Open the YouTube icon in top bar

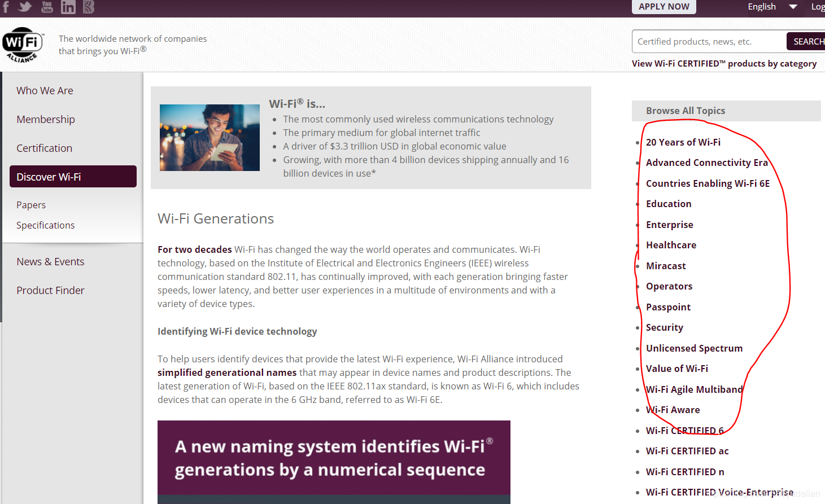coord(47,7)
